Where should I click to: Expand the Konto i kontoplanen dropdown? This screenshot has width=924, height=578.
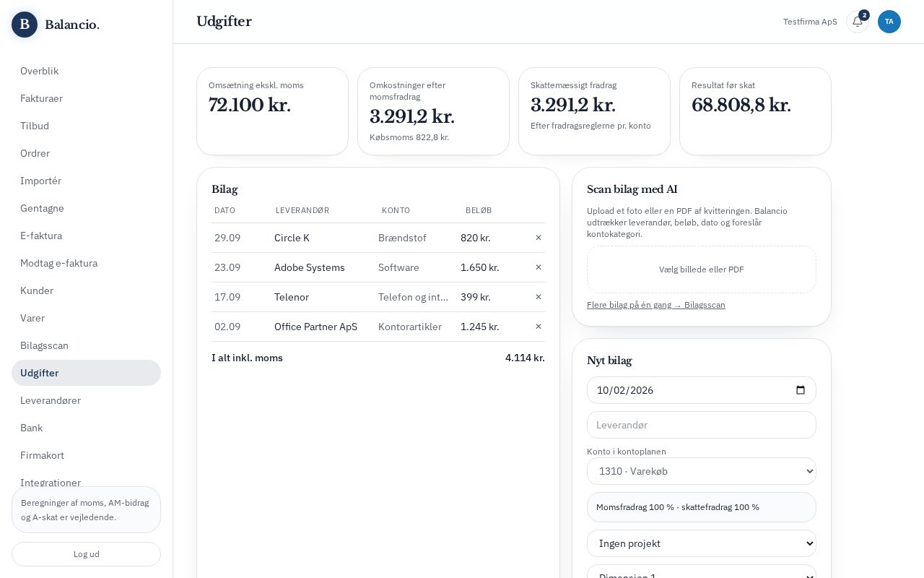point(702,471)
